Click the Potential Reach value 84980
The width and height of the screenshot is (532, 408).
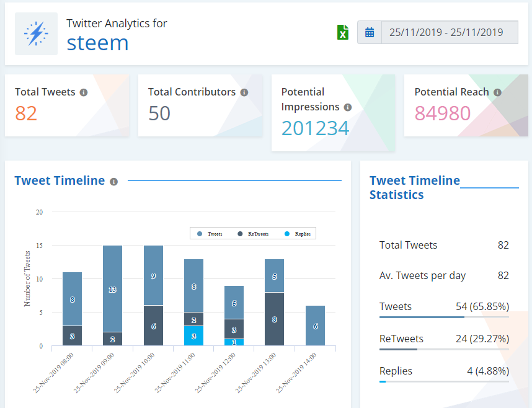click(443, 113)
